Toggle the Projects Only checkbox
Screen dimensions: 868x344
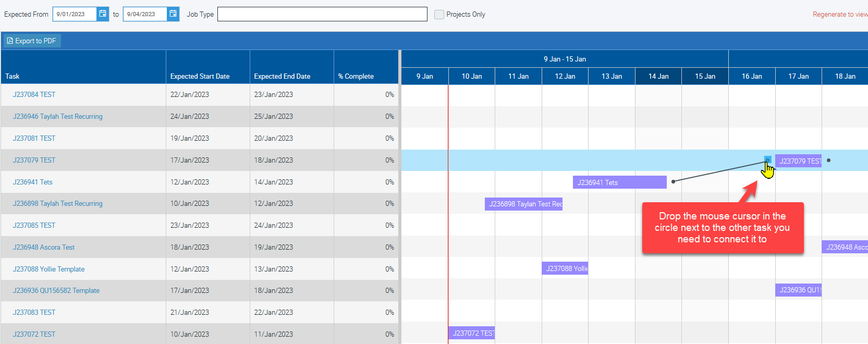439,15
